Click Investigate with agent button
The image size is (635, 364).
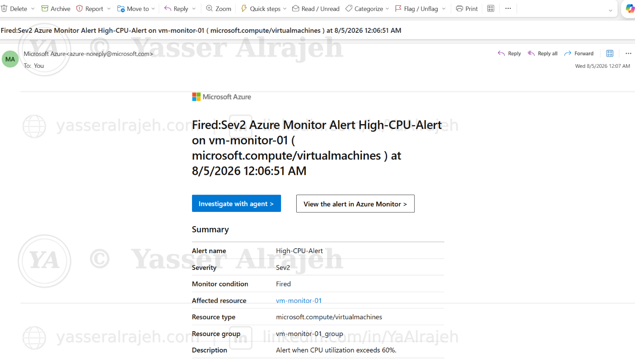tap(236, 204)
